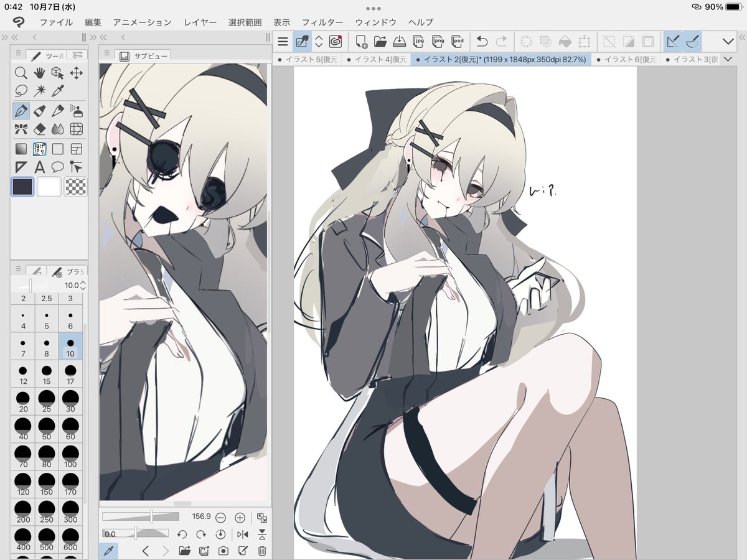
Task: Zoom out the Subview with minus button
Action: 220,517
